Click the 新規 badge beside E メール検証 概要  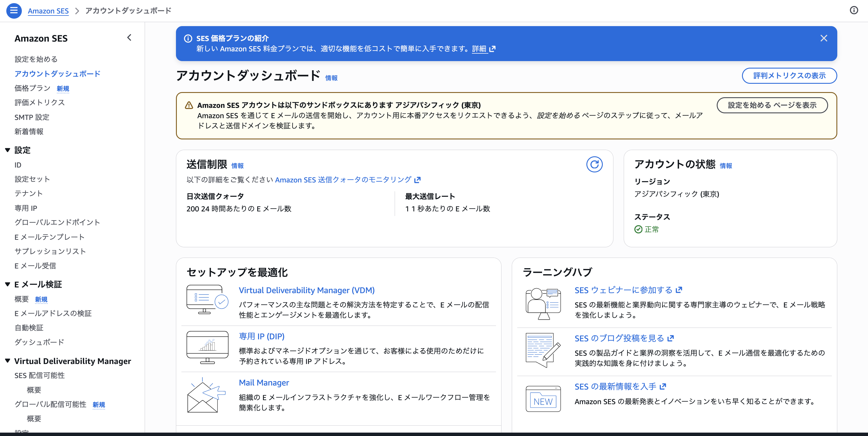[x=41, y=299]
